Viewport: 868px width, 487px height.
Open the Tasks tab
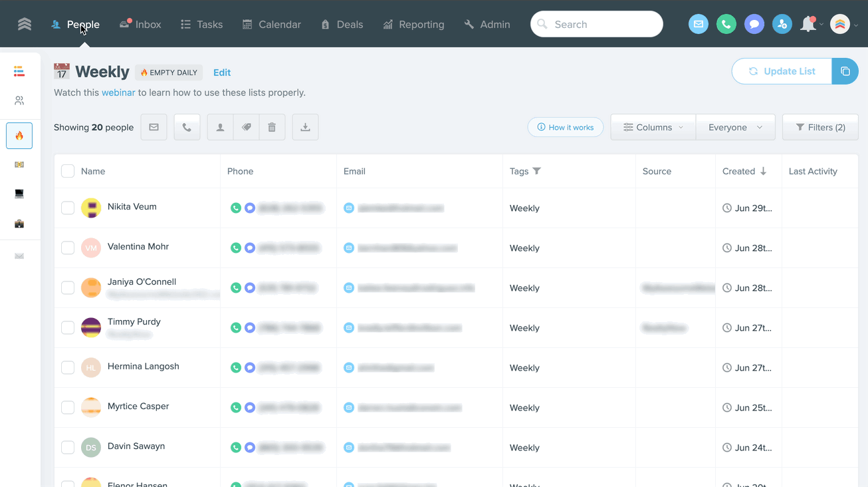tap(201, 25)
